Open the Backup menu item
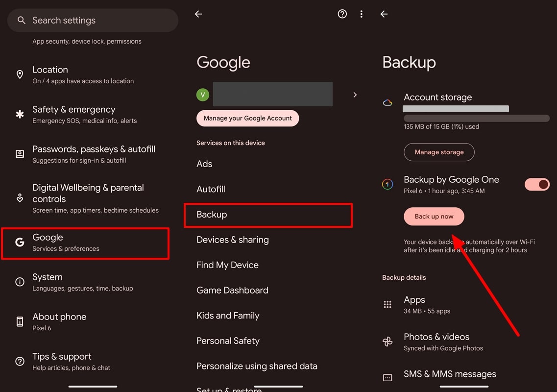Viewport: 557px width, 392px height. (268, 215)
